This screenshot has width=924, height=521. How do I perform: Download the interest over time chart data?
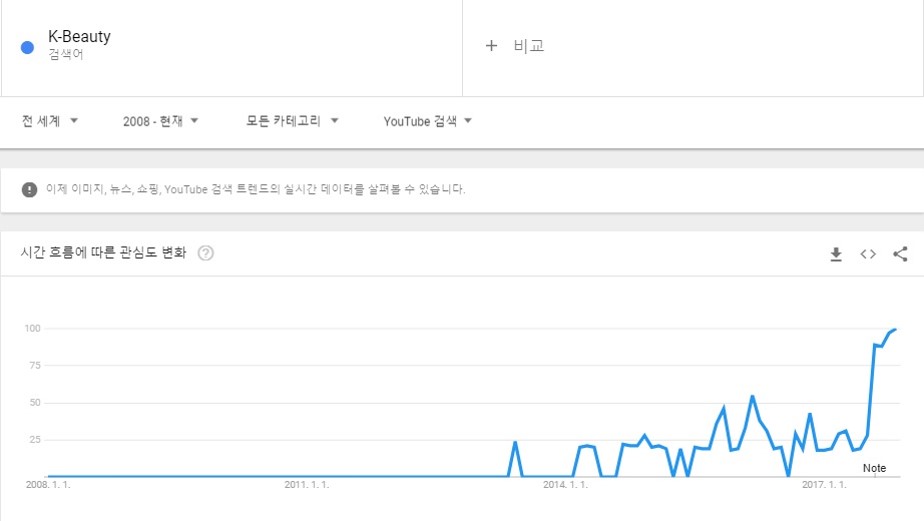point(836,254)
